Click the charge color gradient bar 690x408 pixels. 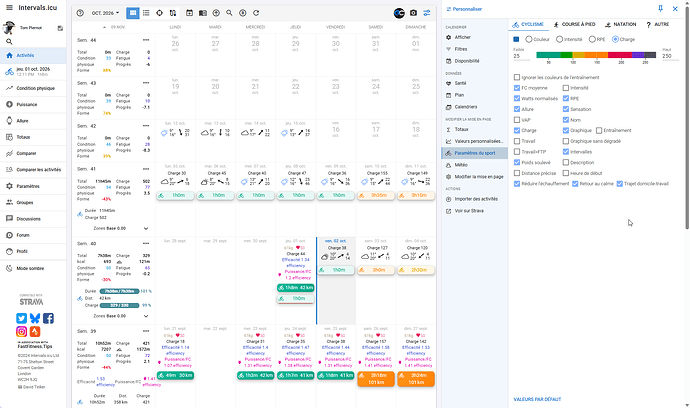596,55
